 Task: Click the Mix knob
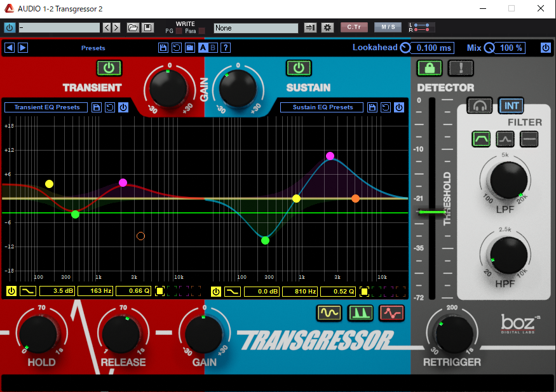coord(489,48)
